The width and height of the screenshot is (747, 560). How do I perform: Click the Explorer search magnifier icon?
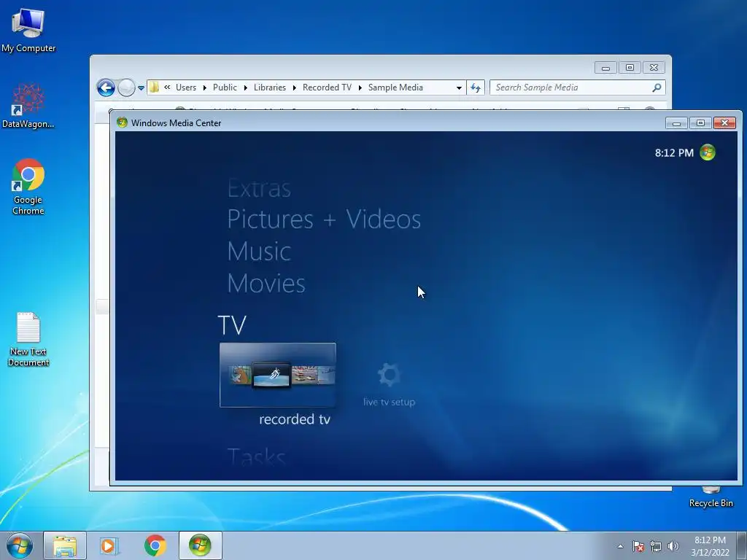click(x=657, y=87)
